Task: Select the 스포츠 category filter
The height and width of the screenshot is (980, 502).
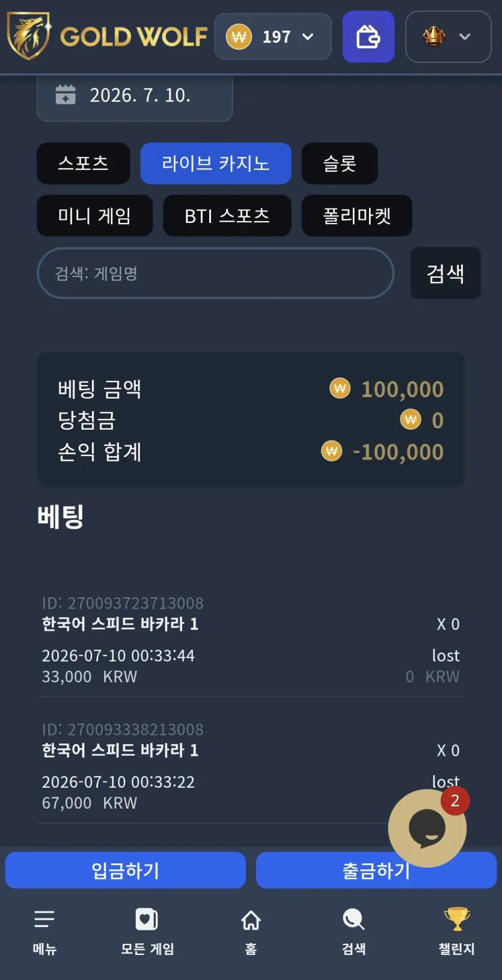Action: click(84, 163)
